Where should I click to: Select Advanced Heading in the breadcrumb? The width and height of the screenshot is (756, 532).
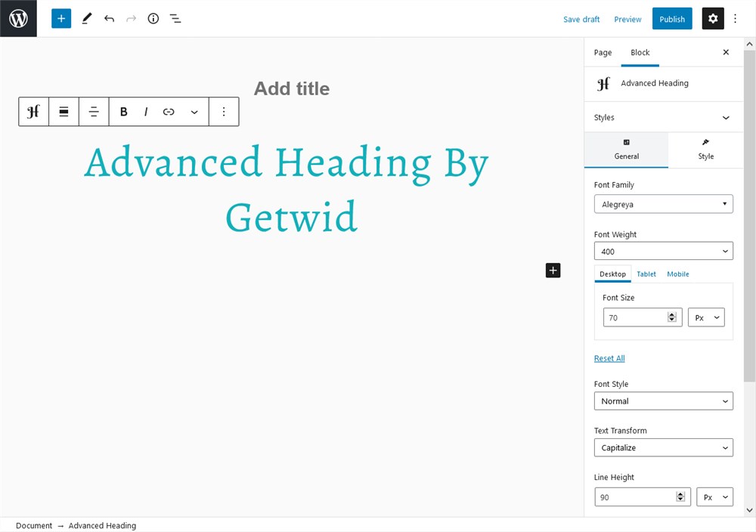102,525
